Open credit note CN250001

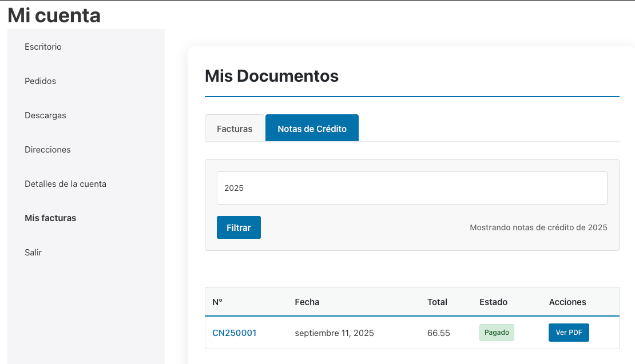click(234, 333)
